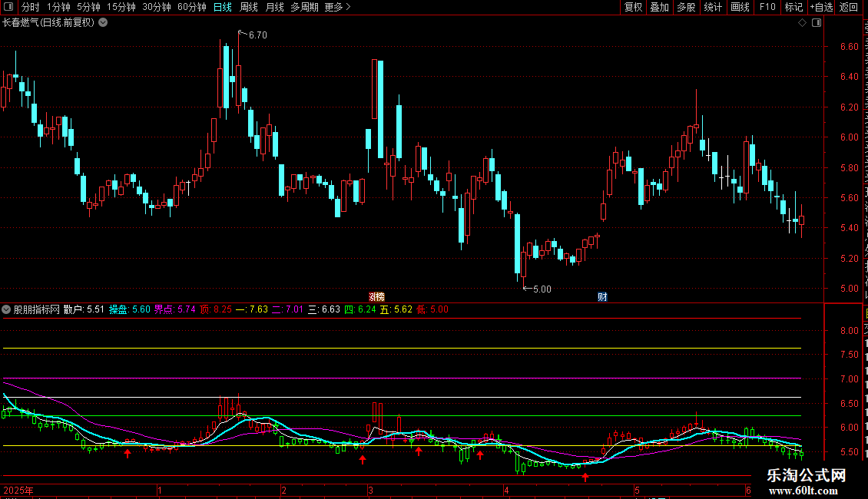
Task: Click the 长春燃气(日线,前复权) chart title
Action: (48, 23)
